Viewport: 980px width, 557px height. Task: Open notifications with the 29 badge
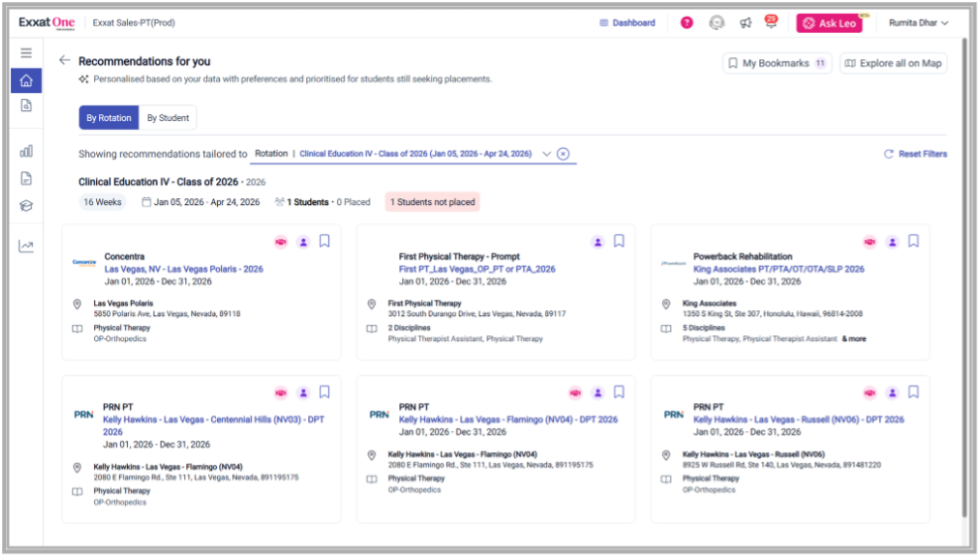tap(771, 22)
